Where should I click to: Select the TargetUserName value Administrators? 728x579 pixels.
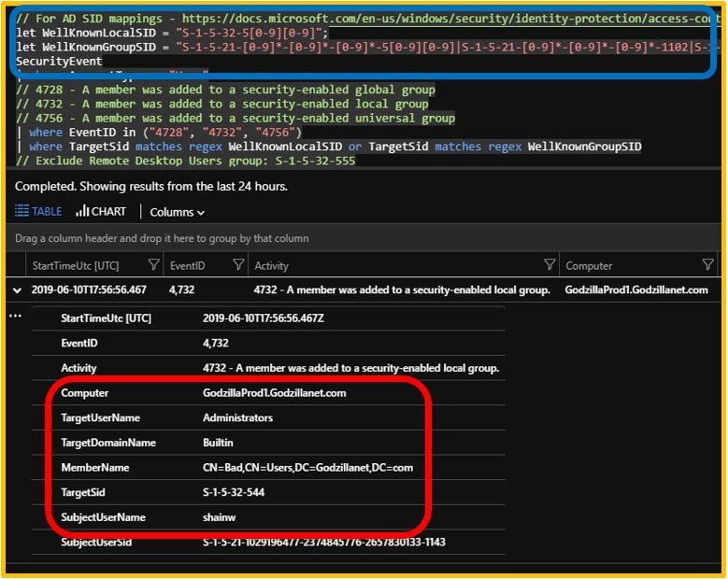237,417
